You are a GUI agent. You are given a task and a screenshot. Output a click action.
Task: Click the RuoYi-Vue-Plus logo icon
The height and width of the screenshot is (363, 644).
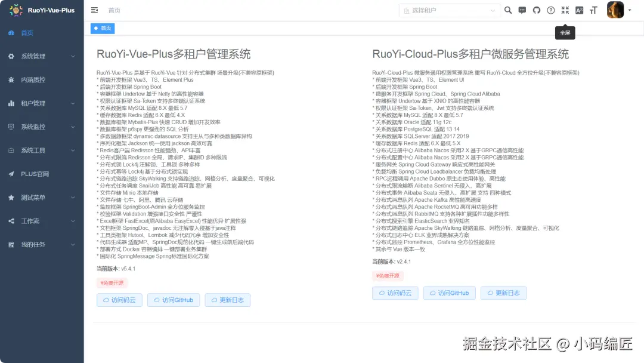(16, 10)
